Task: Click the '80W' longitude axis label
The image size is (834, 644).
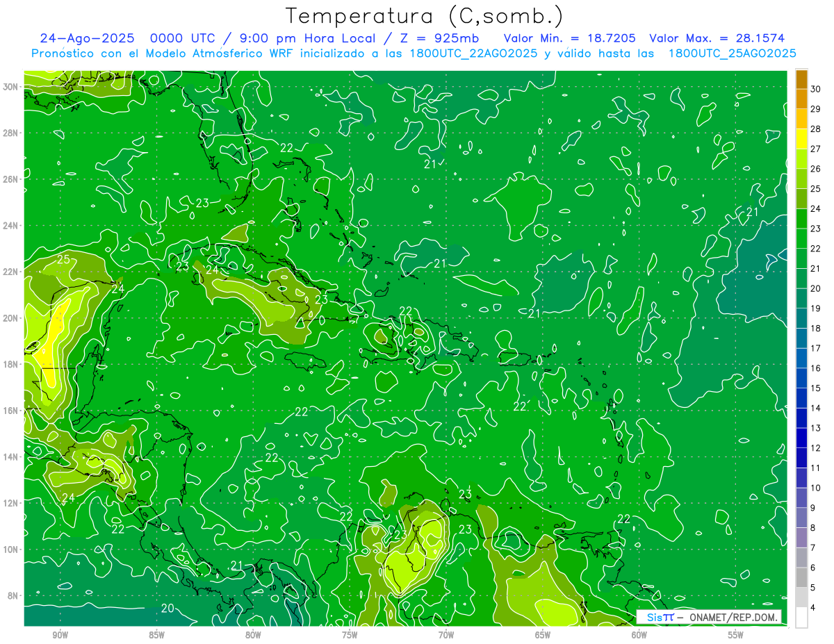Action: 253,634
